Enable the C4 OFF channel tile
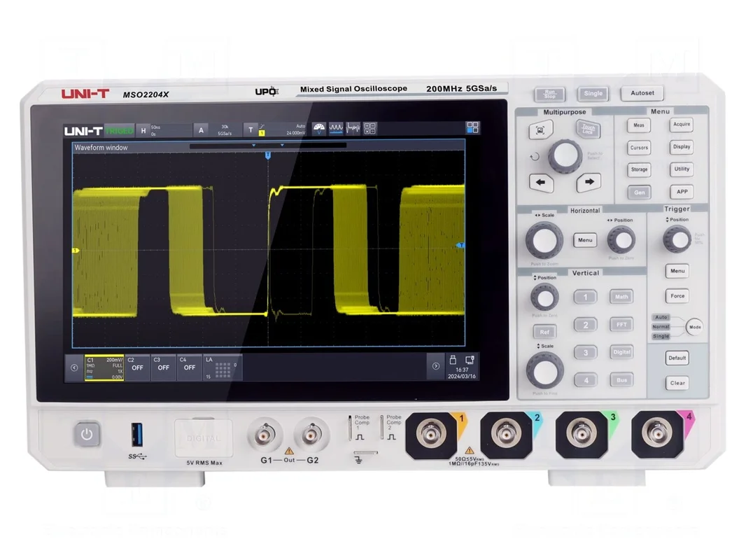Image resolution: width=746 pixels, height=560 pixels. click(x=190, y=367)
